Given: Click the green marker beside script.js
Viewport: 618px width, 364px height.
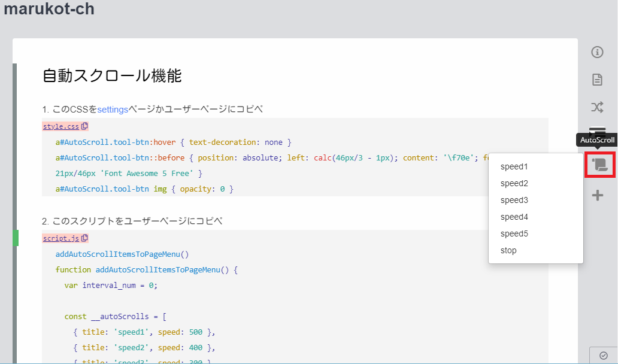Looking at the screenshot, I should point(15,238).
